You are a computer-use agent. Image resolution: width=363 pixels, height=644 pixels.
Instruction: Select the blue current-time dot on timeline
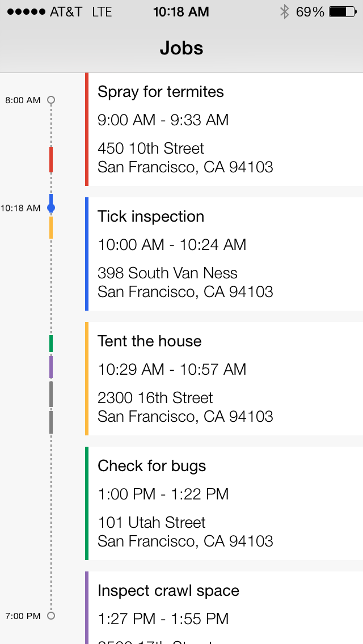(x=51, y=208)
